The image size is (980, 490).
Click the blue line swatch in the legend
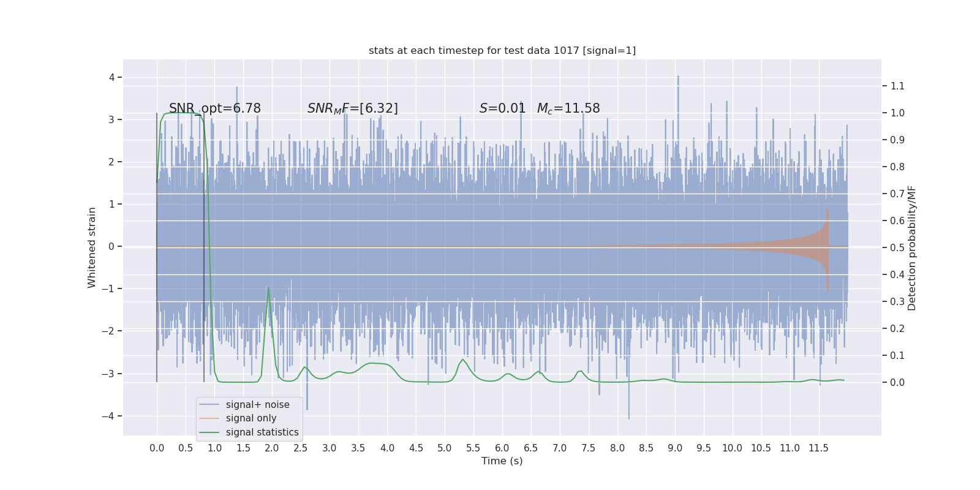pyautogui.click(x=209, y=405)
